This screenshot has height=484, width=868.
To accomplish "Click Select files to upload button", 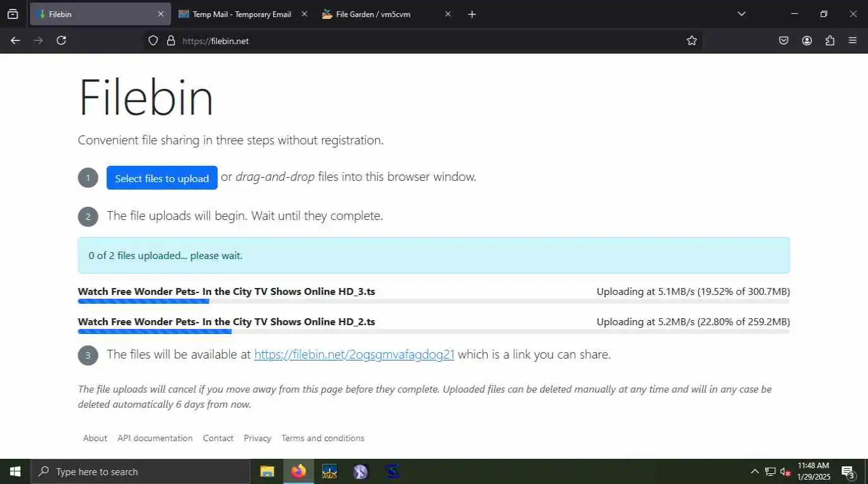I will (162, 178).
